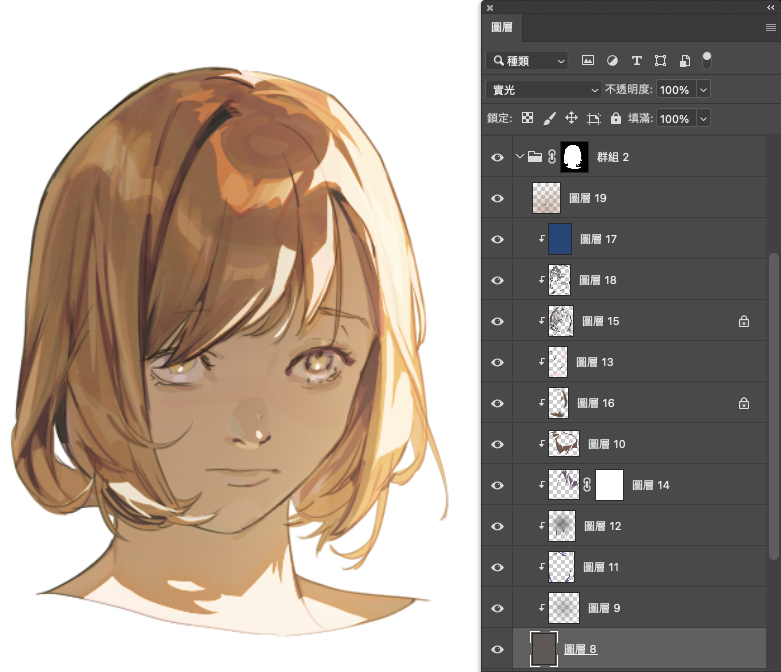This screenshot has width=781, height=672.
Task: Click the link icon of 群組 2 mask
Action: coord(552,157)
